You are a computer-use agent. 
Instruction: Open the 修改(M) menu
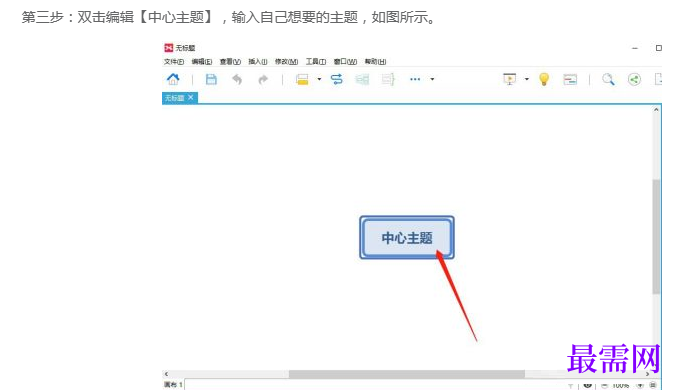(286, 61)
